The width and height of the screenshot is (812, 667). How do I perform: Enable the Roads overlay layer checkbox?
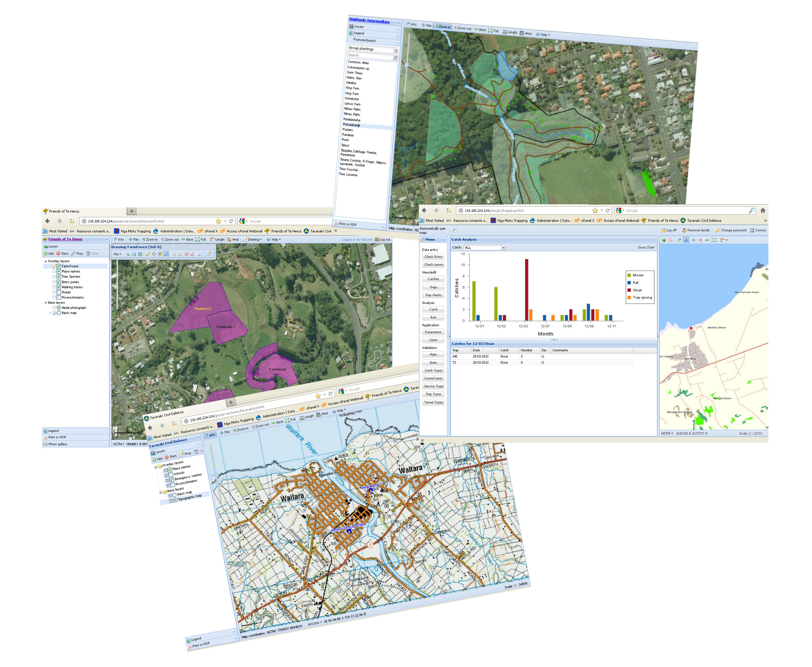[59, 292]
